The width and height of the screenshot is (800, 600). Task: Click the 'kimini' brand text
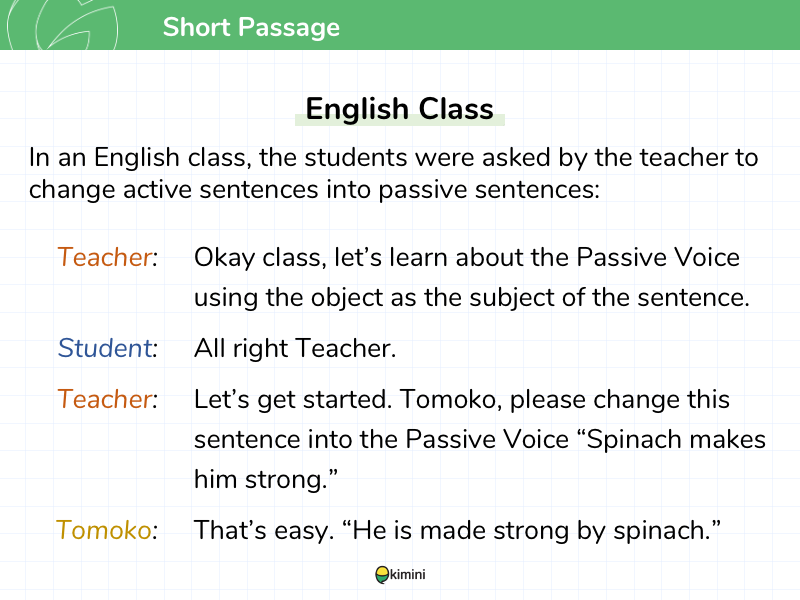[x=408, y=574]
